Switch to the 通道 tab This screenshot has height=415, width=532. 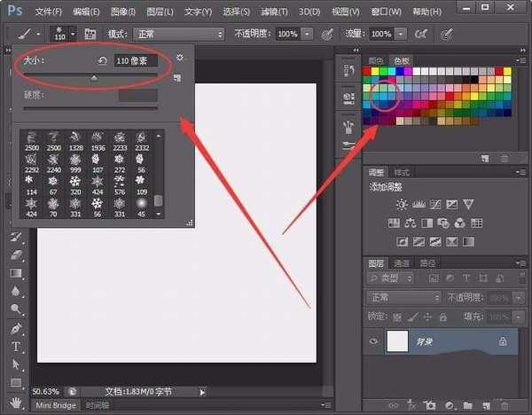point(403,263)
